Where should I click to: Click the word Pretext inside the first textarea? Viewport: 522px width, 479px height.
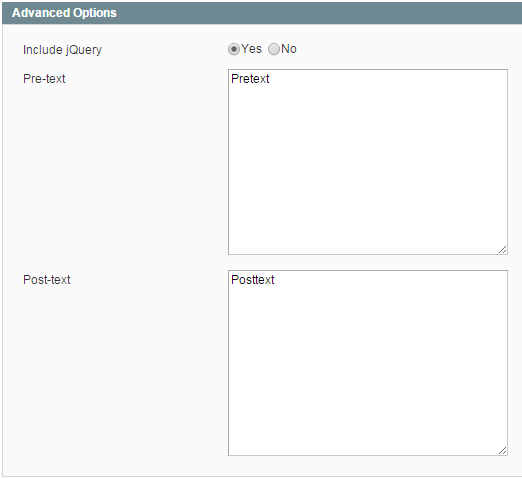[x=250, y=79]
